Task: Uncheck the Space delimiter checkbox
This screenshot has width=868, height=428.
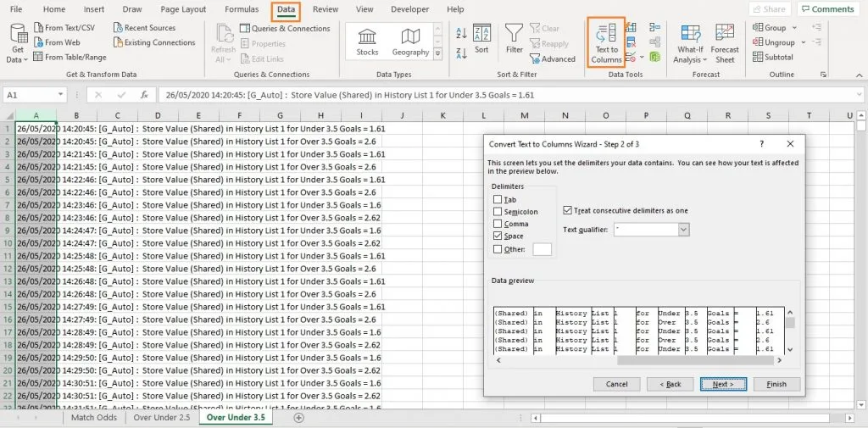Action: [498, 236]
